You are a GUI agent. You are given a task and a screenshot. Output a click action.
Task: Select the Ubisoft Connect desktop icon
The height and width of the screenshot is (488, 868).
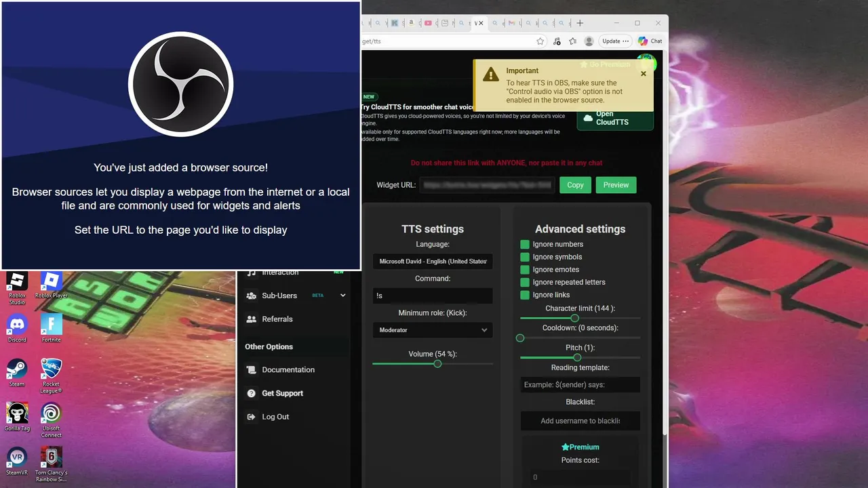click(x=51, y=420)
